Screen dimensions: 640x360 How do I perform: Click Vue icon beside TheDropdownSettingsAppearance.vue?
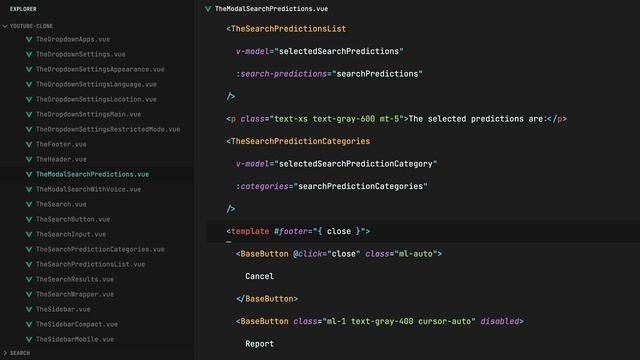coord(29,69)
